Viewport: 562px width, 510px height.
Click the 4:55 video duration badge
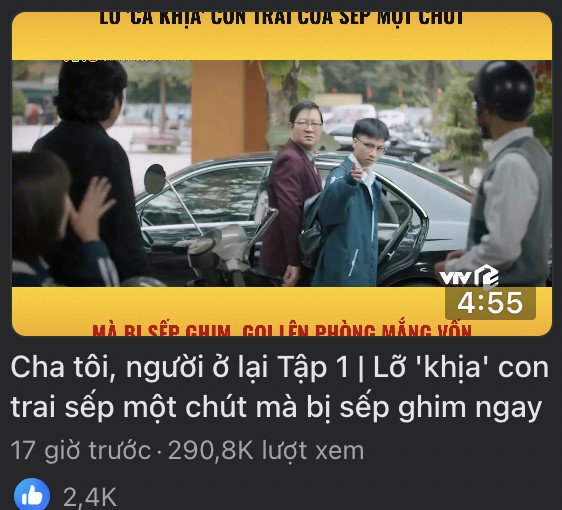tap(490, 303)
